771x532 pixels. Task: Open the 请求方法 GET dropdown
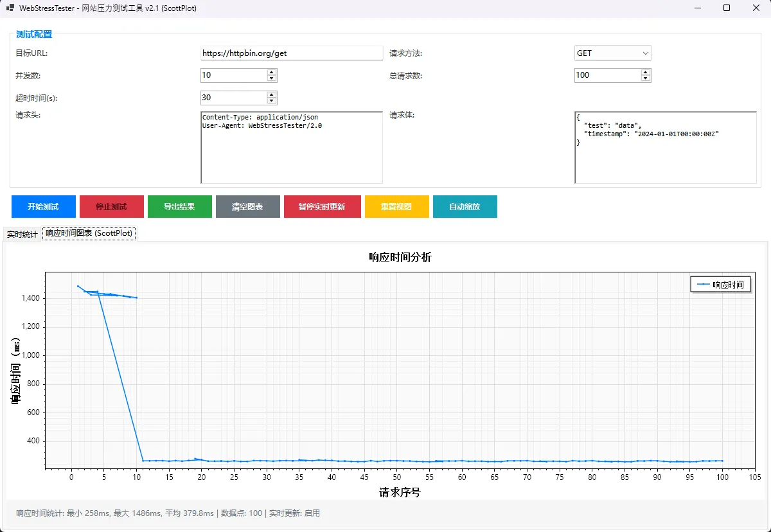click(x=612, y=53)
